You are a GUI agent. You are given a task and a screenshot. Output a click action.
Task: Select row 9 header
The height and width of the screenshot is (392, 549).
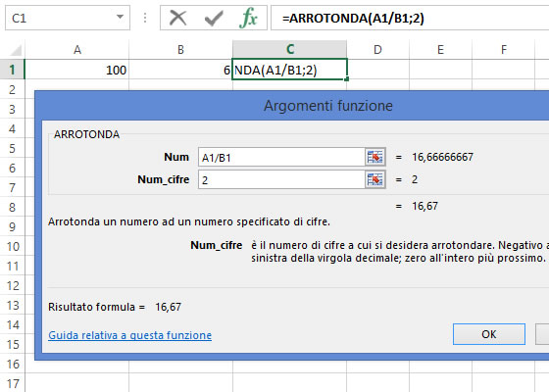[x=12, y=226]
